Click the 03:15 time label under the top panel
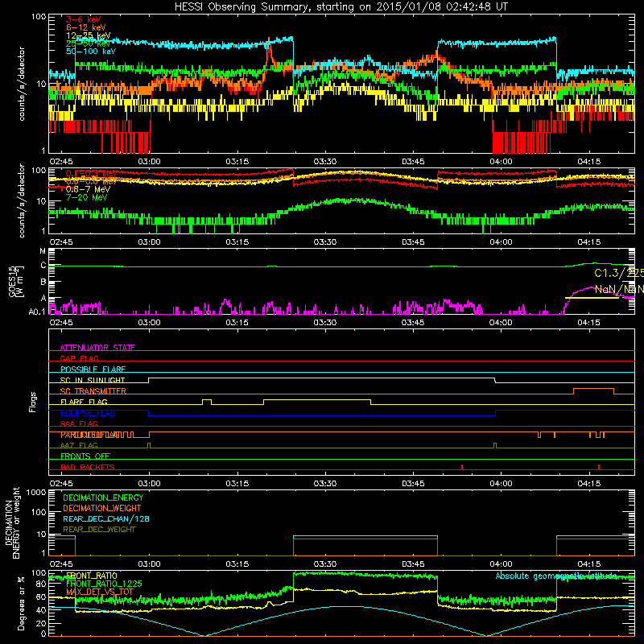The image size is (644, 644). click(x=237, y=162)
